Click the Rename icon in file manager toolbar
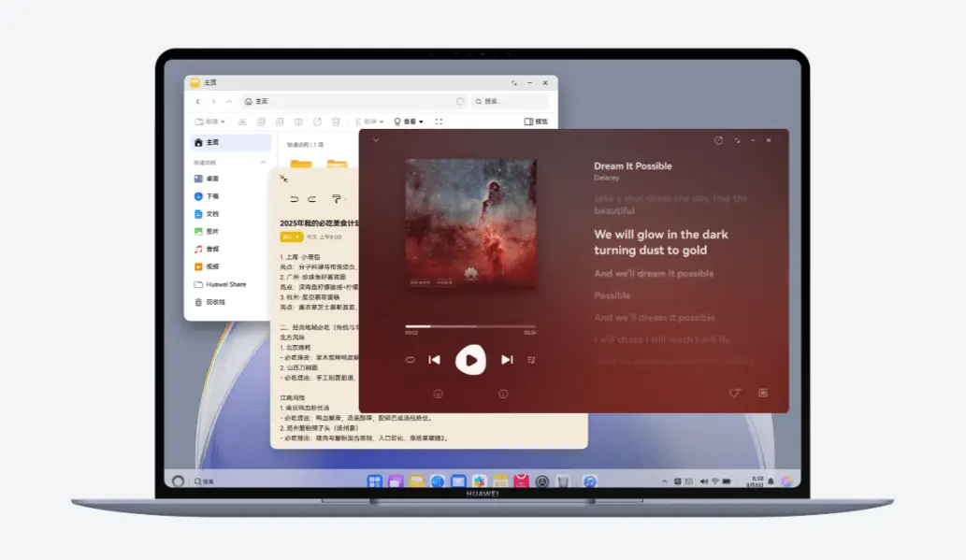The image size is (966, 560). 298,122
